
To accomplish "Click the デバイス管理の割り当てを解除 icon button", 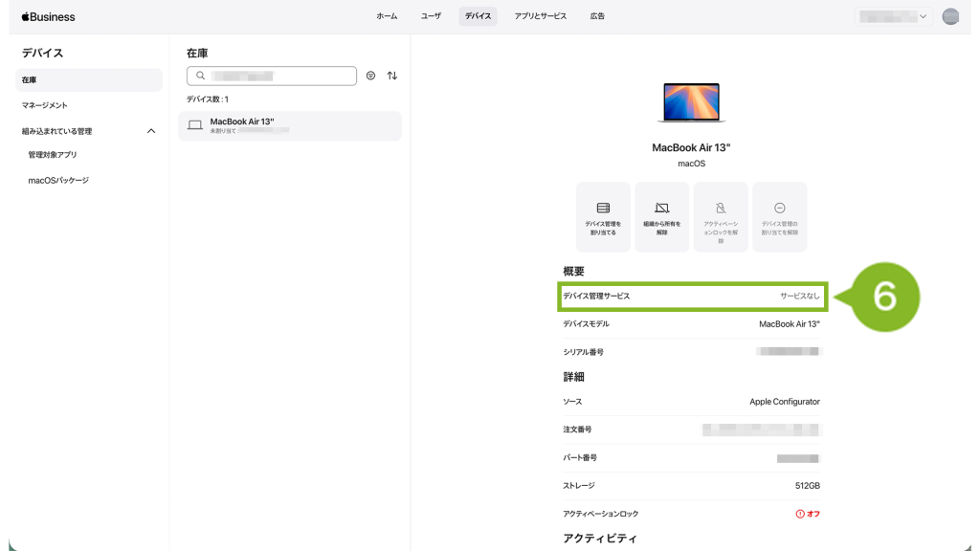I will (x=779, y=217).
